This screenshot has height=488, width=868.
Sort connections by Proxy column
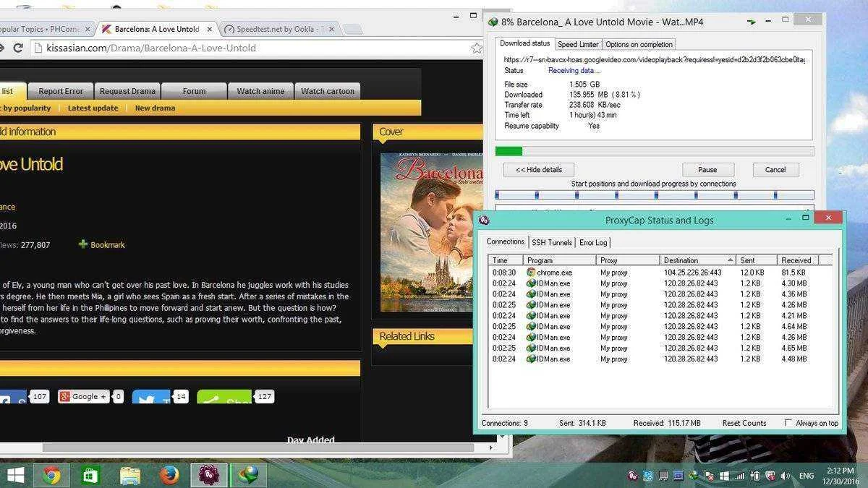pyautogui.click(x=628, y=260)
